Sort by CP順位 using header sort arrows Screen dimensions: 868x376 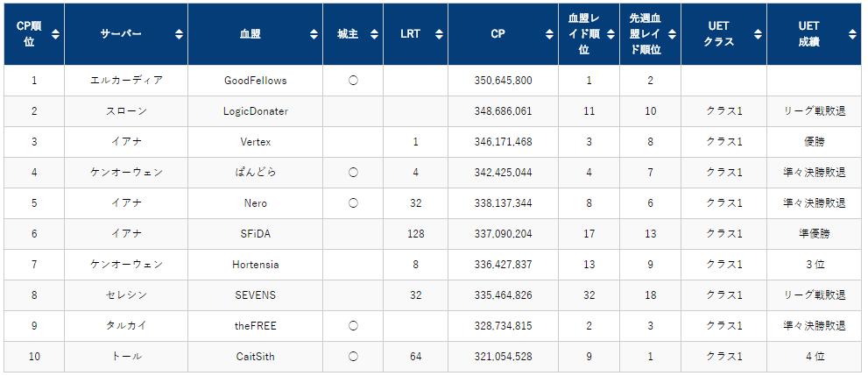56,34
